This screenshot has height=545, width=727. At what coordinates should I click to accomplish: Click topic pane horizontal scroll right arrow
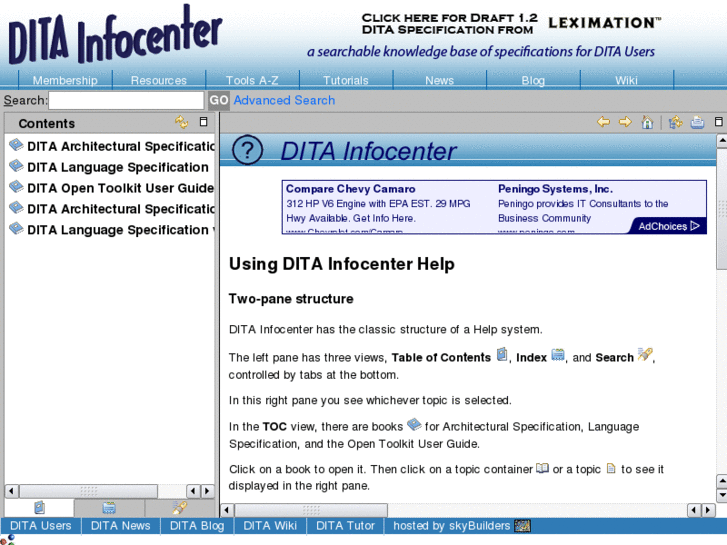point(708,510)
